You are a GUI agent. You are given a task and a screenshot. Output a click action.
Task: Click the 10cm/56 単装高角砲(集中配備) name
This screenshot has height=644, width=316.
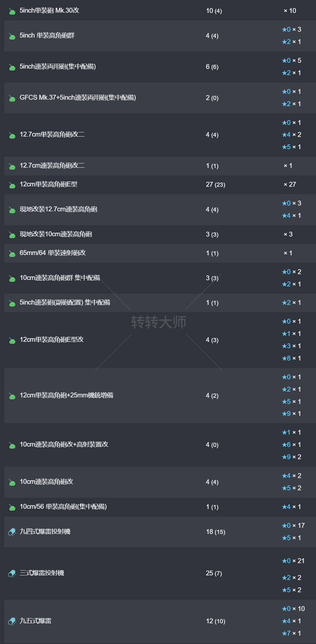[x=63, y=507]
